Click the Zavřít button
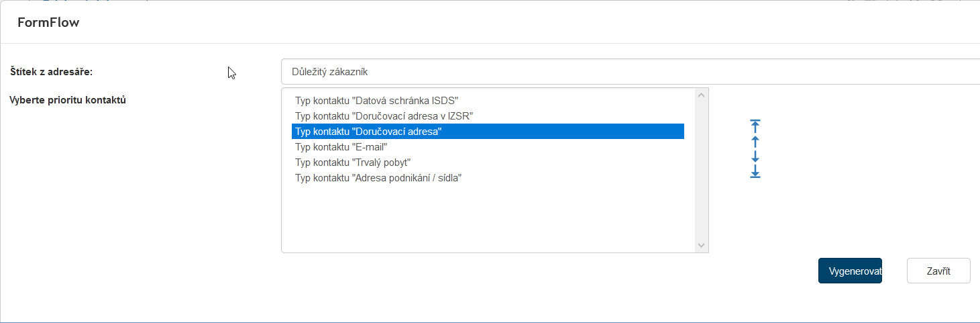980x323 pixels. click(938, 271)
